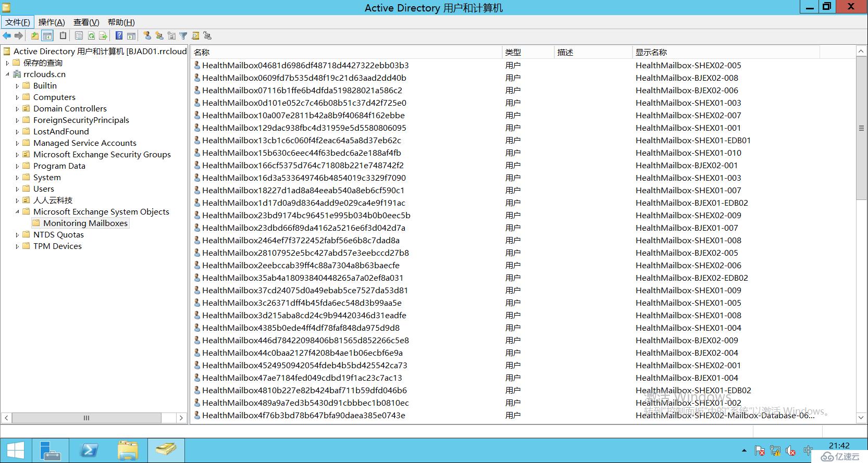Click the list's scroll up arrow

(861, 52)
